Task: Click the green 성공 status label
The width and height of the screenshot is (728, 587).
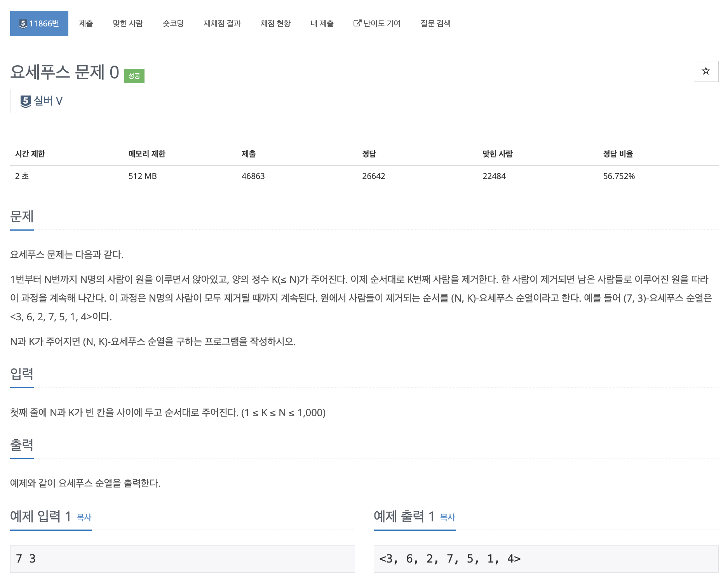Action: coord(134,76)
